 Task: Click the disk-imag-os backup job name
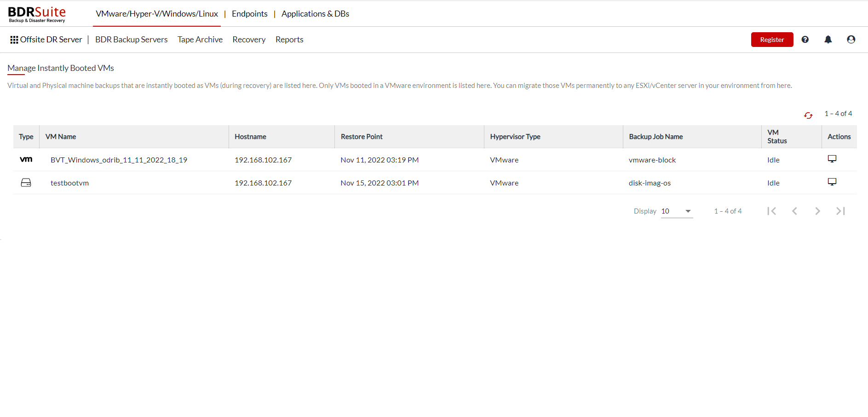pos(650,183)
